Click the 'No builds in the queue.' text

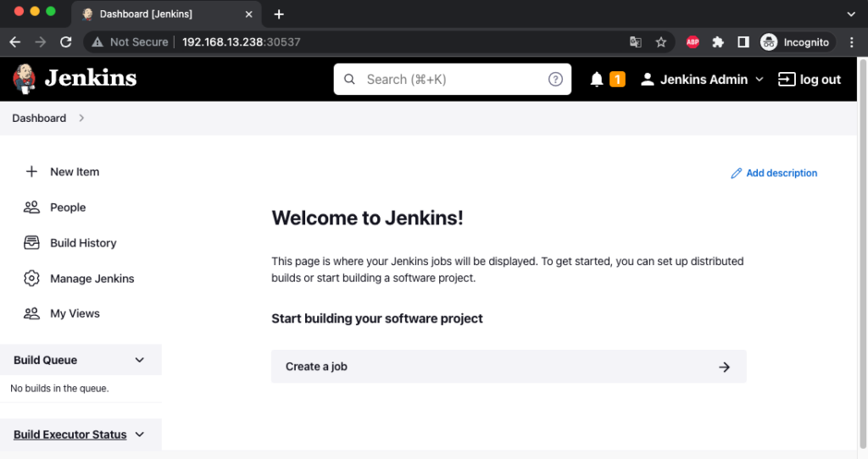(60, 388)
